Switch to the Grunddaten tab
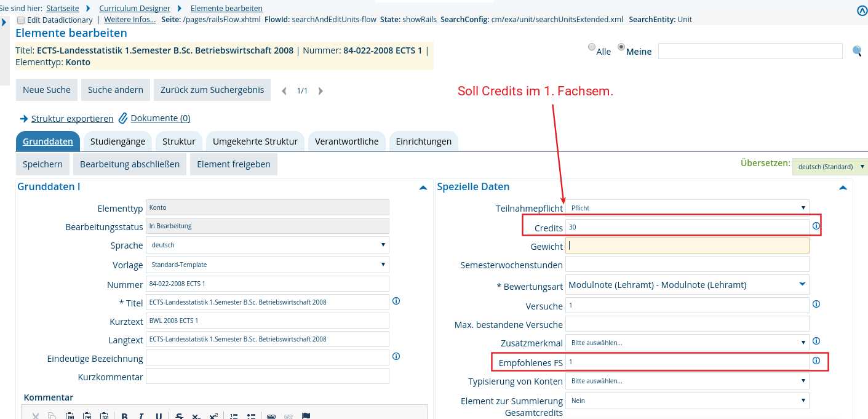The height and width of the screenshot is (419, 868). click(48, 142)
